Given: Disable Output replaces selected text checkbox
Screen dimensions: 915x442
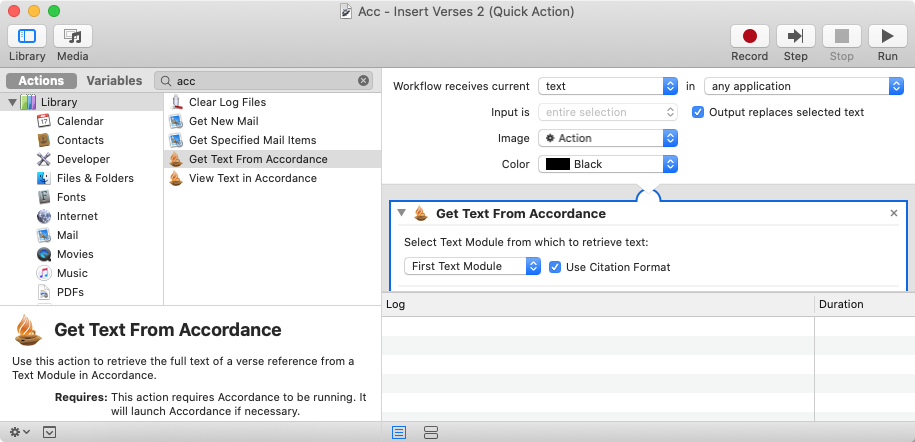Looking at the screenshot, I should coord(698,112).
